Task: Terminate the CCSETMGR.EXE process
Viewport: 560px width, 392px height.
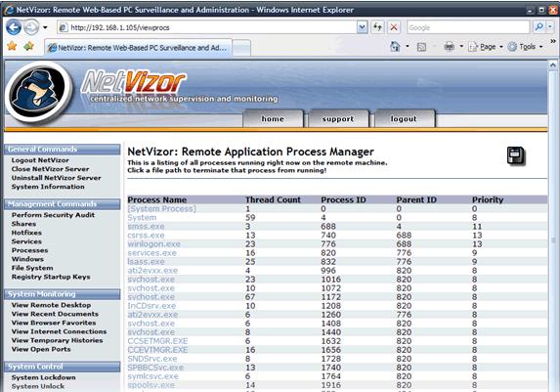Action: pos(157,341)
